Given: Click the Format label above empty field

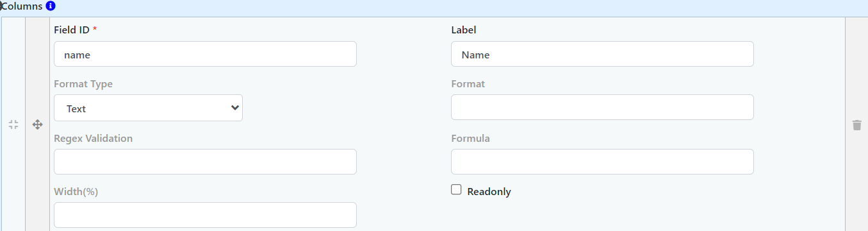Looking at the screenshot, I should [x=468, y=84].
